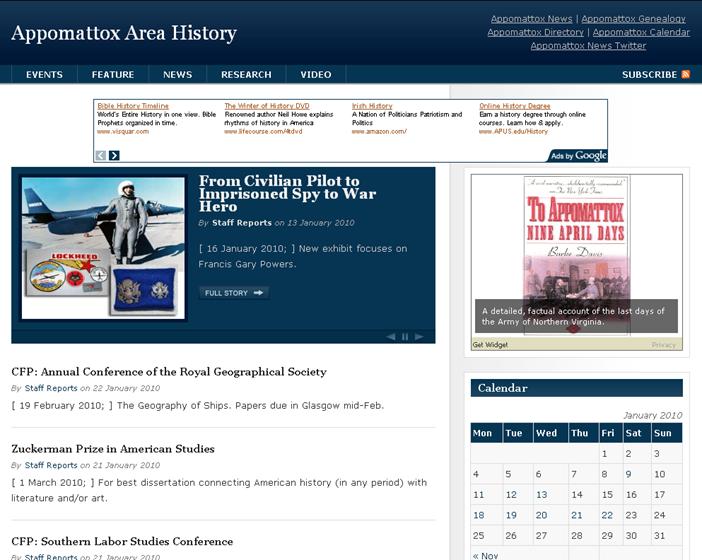Click Staff Reports author in featured story
Screen dimensions: 702x560
(x=242, y=223)
